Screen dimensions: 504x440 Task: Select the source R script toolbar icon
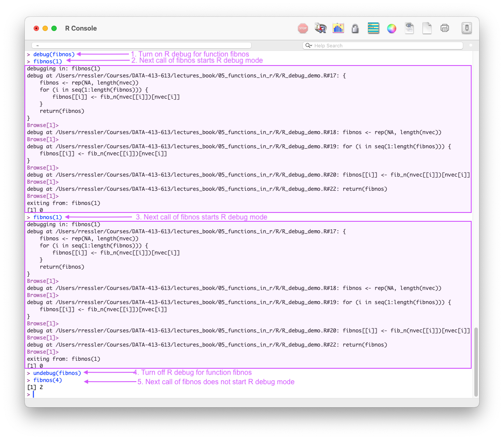(x=320, y=28)
